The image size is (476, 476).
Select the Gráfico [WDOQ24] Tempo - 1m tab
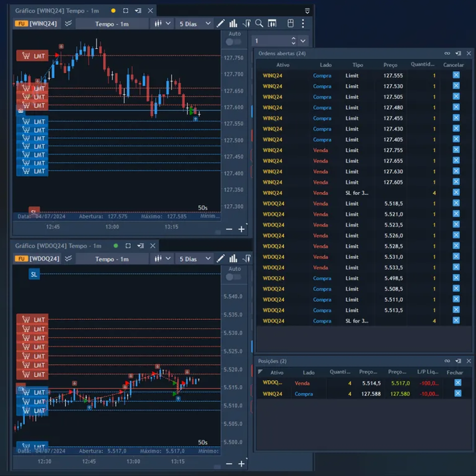[x=58, y=246]
